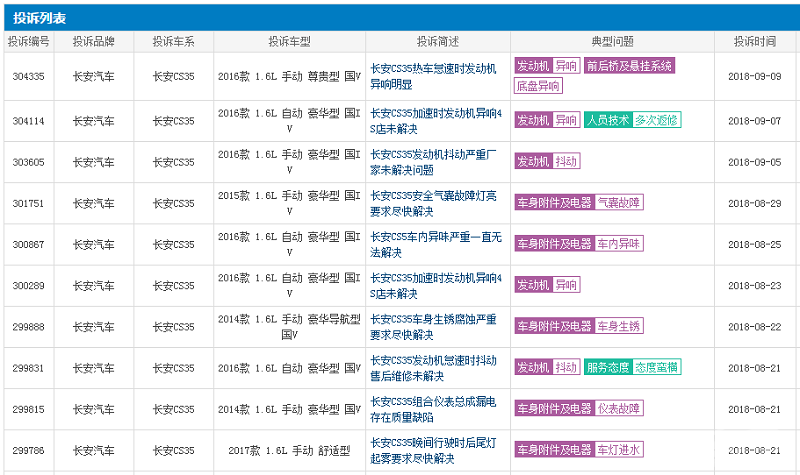Select the 异响 tag in row 304114
The height and width of the screenshot is (475, 800).
[x=566, y=120]
